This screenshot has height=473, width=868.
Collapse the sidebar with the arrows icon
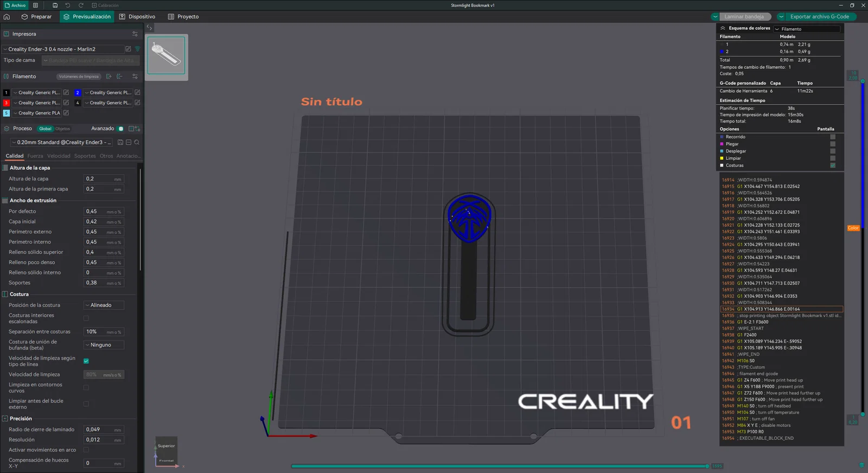pyautogui.click(x=149, y=27)
